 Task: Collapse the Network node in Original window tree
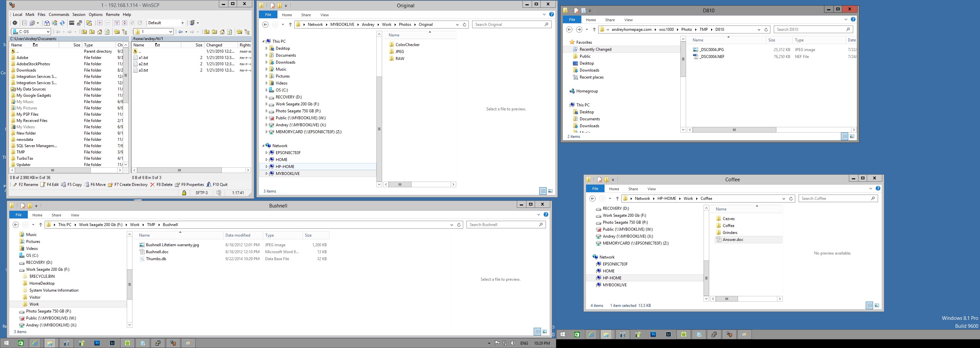(x=263, y=146)
